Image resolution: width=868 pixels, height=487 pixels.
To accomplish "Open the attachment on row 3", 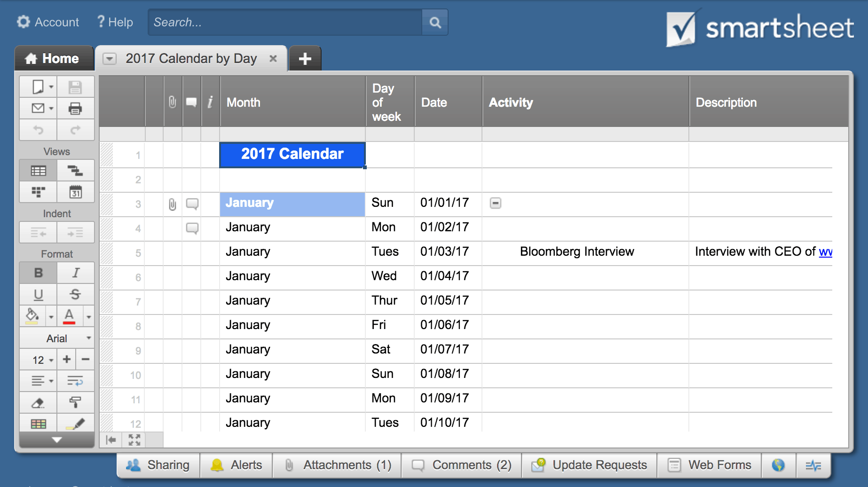I will (173, 204).
